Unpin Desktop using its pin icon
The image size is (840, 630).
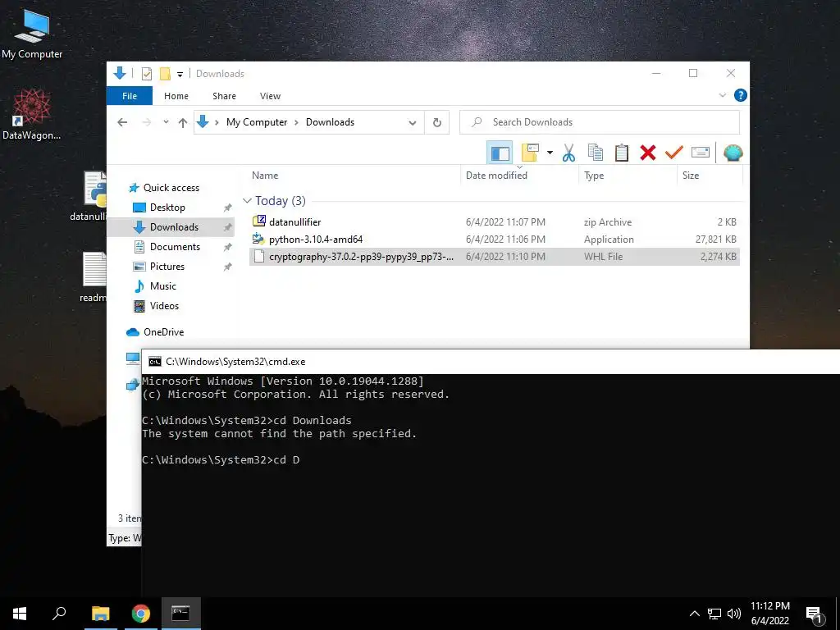pyautogui.click(x=228, y=208)
